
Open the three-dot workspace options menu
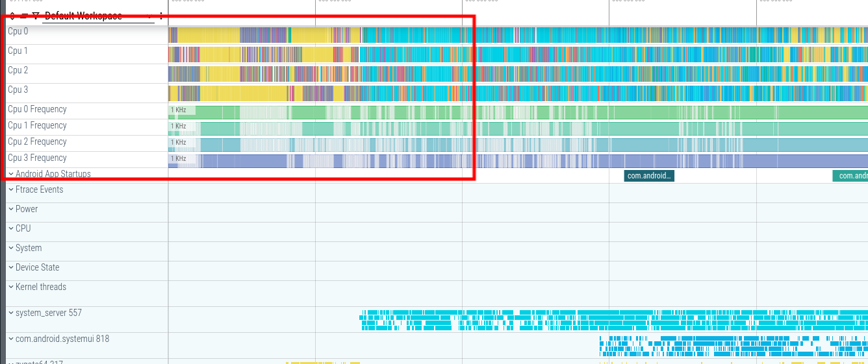(x=161, y=16)
